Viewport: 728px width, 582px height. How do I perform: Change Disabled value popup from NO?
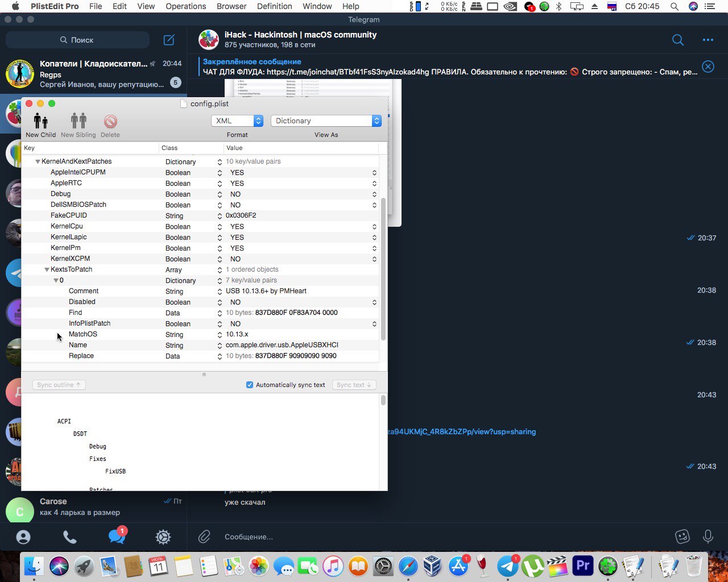(x=374, y=302)
